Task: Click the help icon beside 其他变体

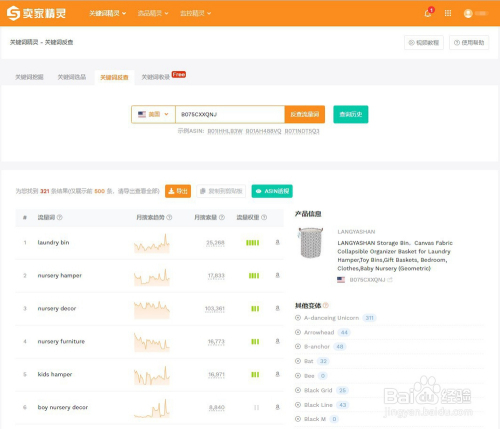Action: [326, 305]
